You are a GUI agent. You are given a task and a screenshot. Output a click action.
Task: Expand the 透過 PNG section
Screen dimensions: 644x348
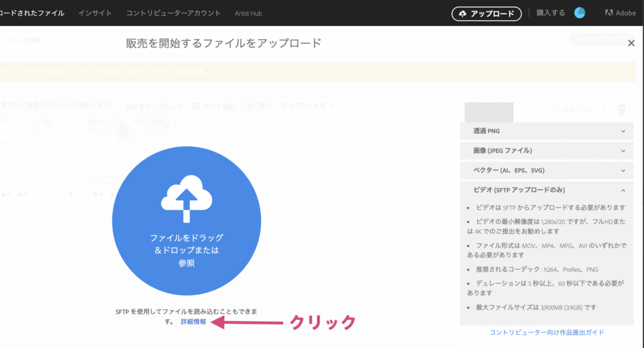(547, 131)
